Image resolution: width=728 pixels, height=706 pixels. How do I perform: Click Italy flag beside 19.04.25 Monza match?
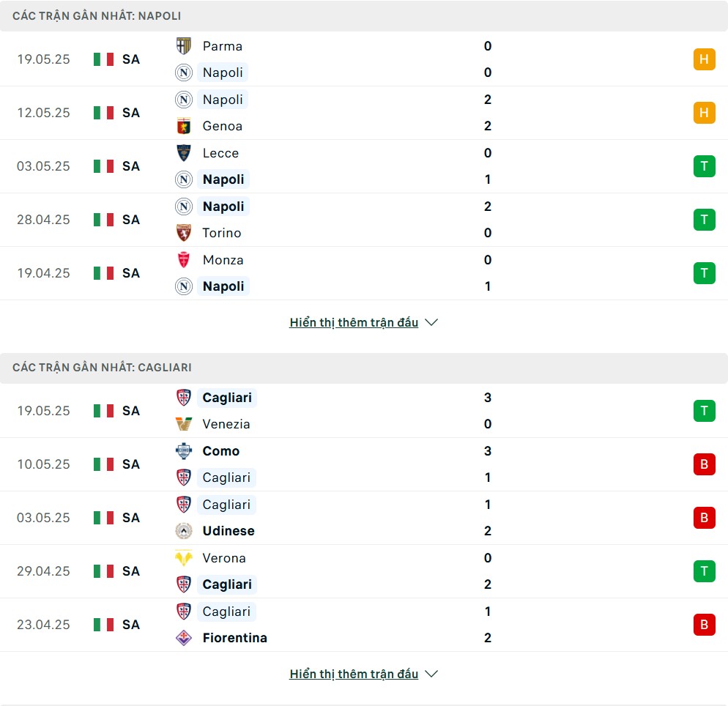click(103, 273)
